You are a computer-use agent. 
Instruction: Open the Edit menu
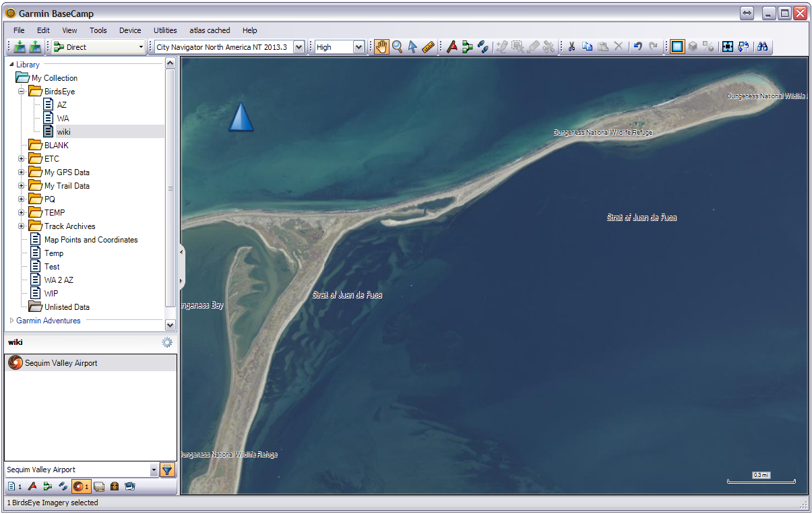click(x=43, y=30)
